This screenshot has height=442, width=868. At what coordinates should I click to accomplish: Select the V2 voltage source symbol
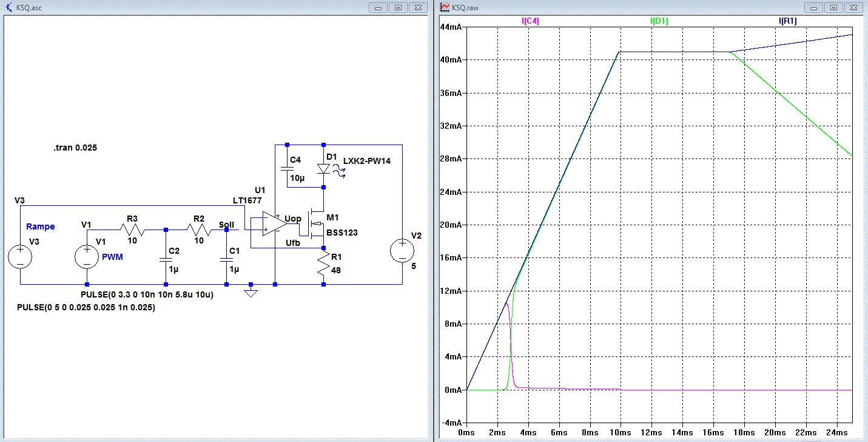tap(402, 251)
